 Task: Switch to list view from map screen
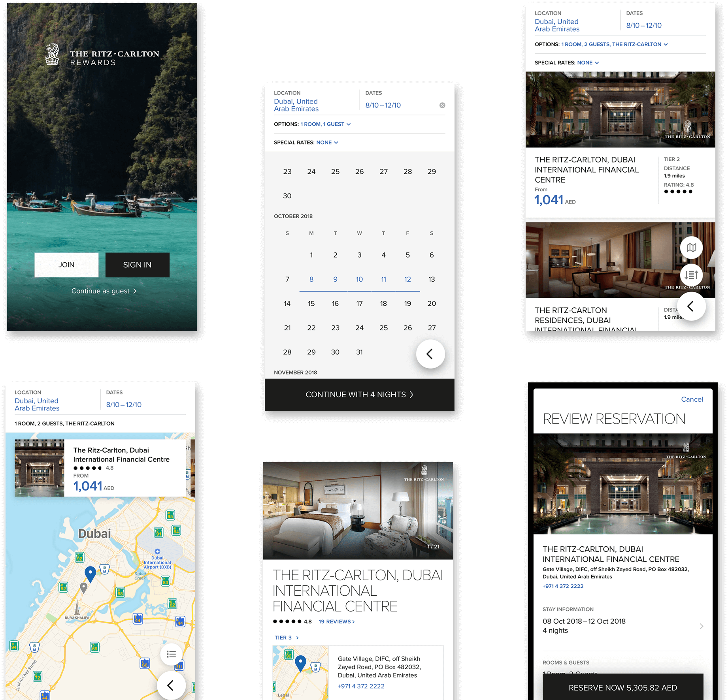tap(171, 655)
